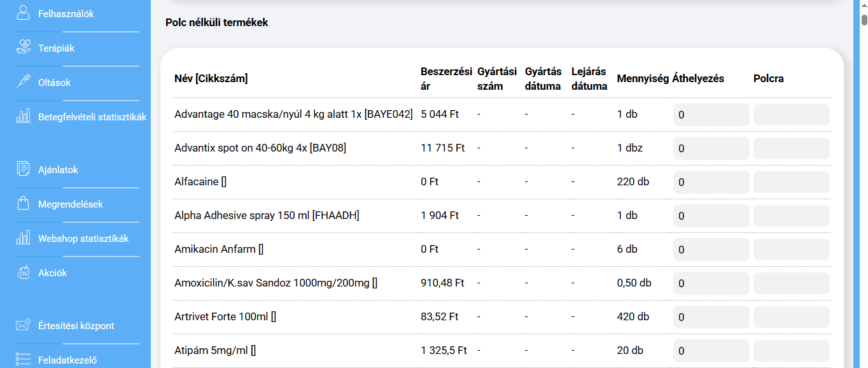
Task: Click Polcra field for Advantix spot on
Action: (x=791, y=148)
